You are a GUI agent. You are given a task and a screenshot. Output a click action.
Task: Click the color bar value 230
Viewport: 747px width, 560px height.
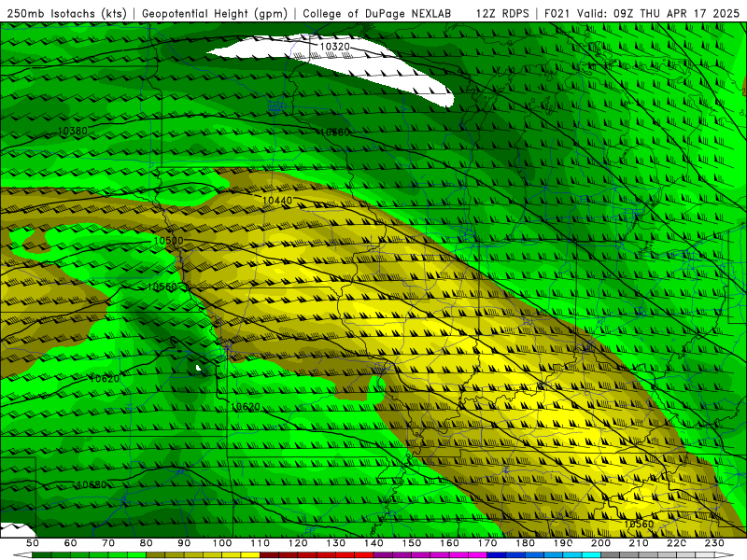coord(714,543)
